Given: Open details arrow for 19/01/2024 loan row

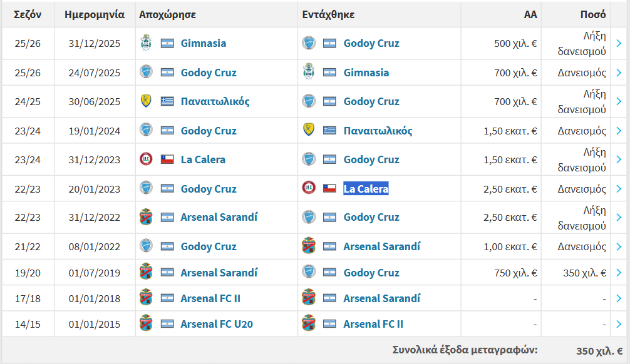Looking at the screenshot, I should coord(619,131).
